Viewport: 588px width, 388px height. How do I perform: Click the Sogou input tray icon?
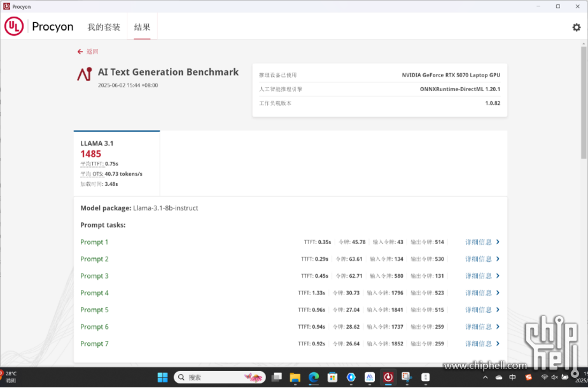[x=529, y=377]
